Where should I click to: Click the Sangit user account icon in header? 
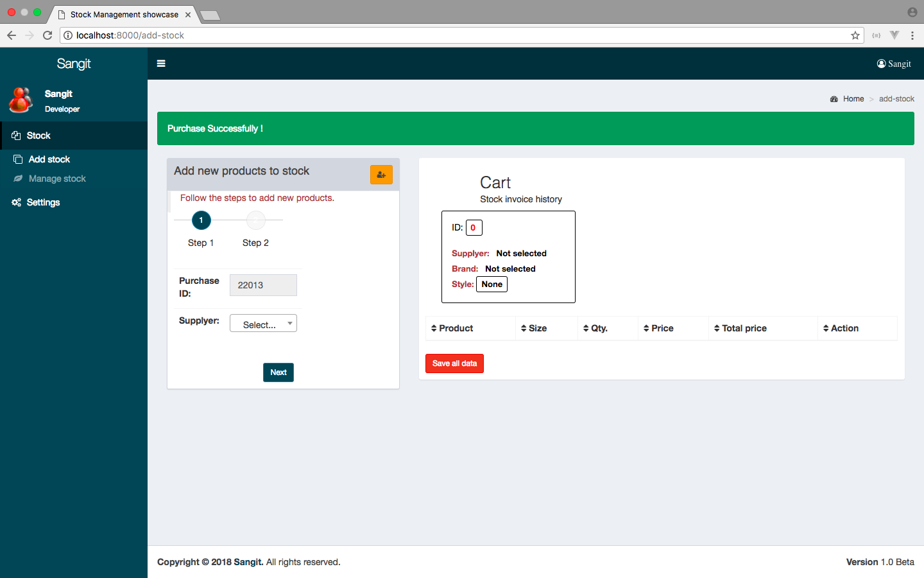pos(893,64)
